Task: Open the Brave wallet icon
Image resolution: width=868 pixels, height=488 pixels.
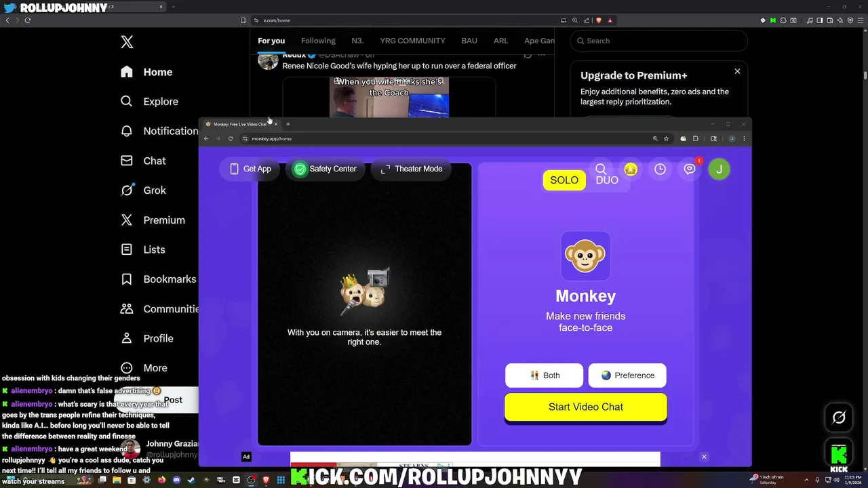Action: pos(830,20)
